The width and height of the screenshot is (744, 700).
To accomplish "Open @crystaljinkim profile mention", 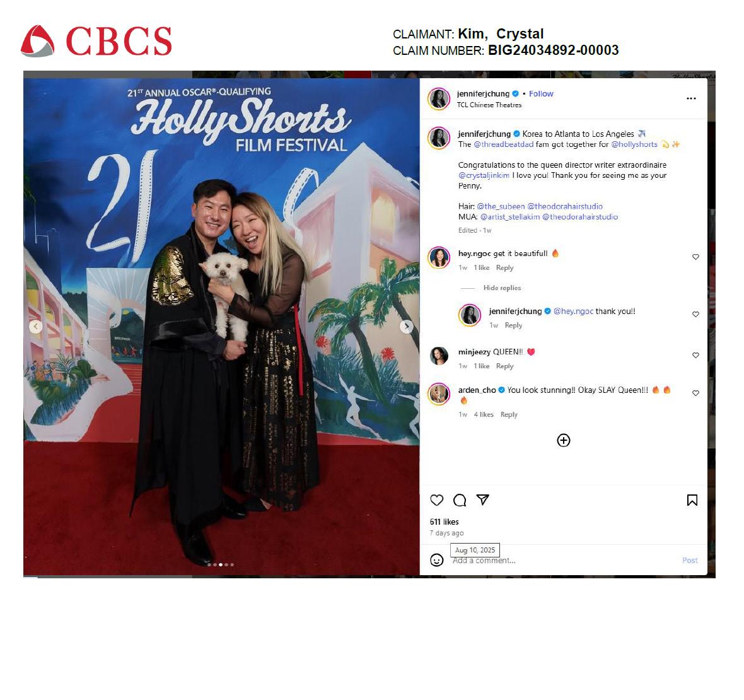I will pos(484,175).
